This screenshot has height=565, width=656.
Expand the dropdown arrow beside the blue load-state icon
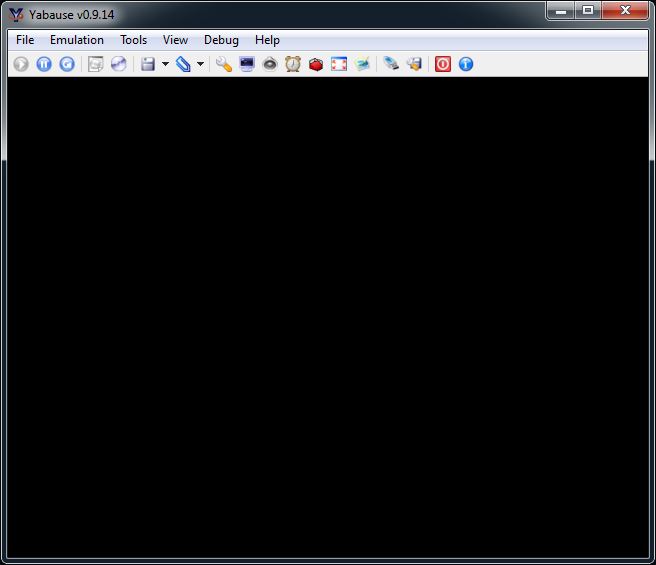click(200, 64)
